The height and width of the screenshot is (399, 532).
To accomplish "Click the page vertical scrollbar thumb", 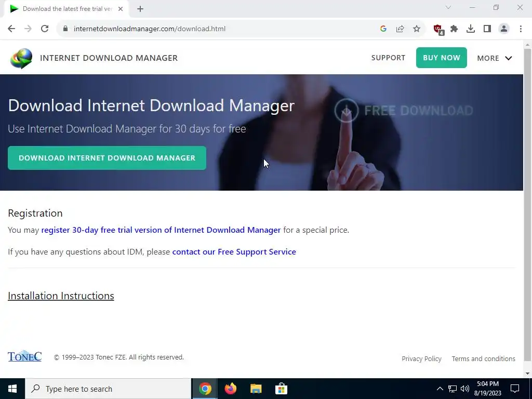I will tap(527, 205).
